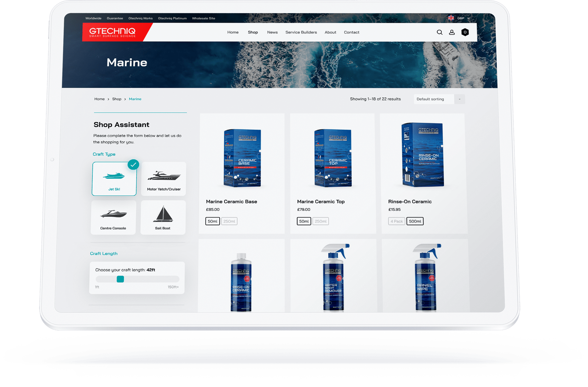Viewport: 588px width, 387px height.
Task: Click the £79.00 price
Action: (304, 209)
